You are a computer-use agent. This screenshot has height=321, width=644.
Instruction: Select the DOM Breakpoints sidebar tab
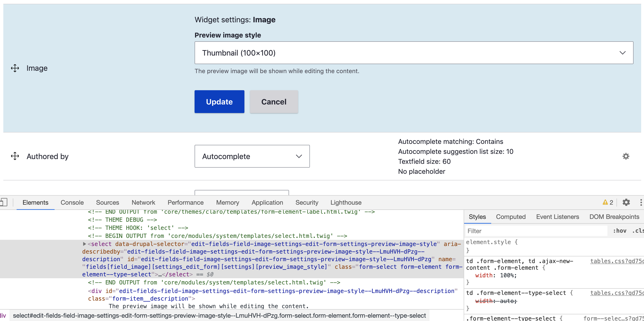point(614,217)
